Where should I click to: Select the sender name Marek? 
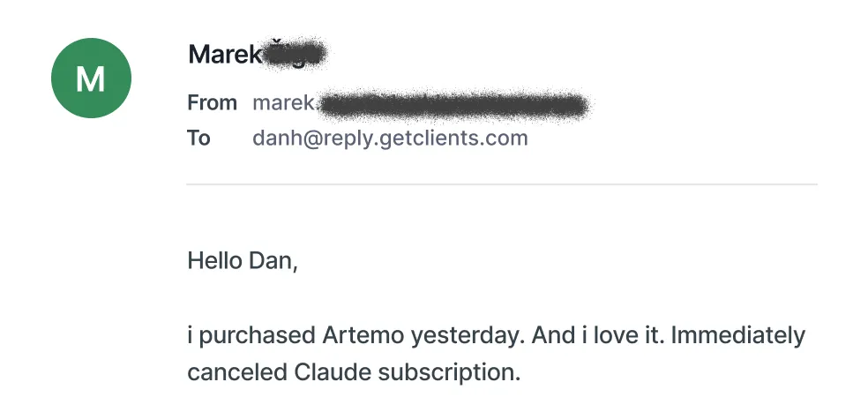click(x=224, y=55)
